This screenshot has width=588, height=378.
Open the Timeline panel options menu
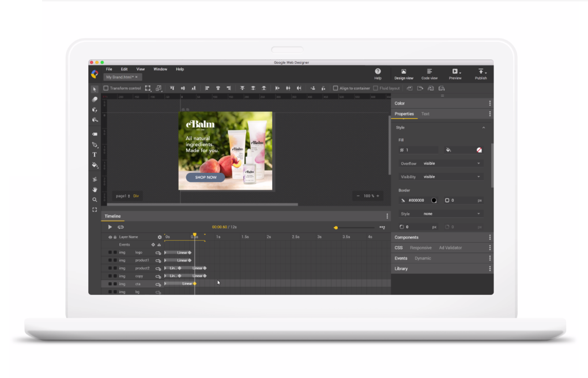pos(387,216)
